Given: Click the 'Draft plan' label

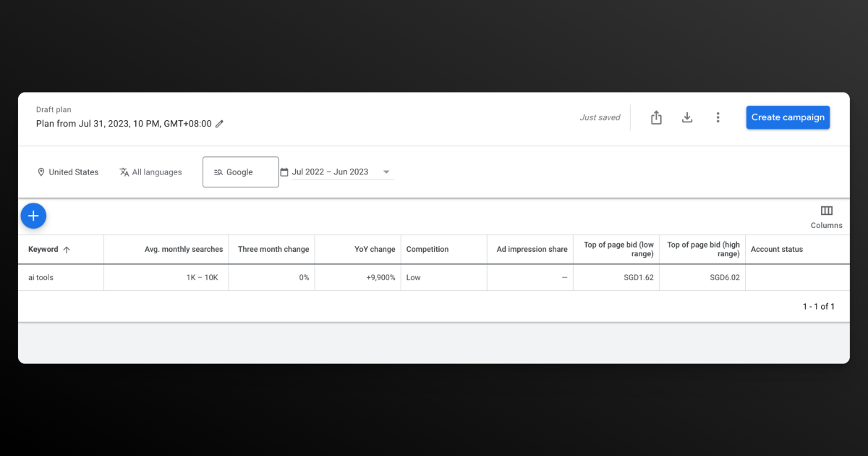Looking at the screenshot, I should pos(54,110).
